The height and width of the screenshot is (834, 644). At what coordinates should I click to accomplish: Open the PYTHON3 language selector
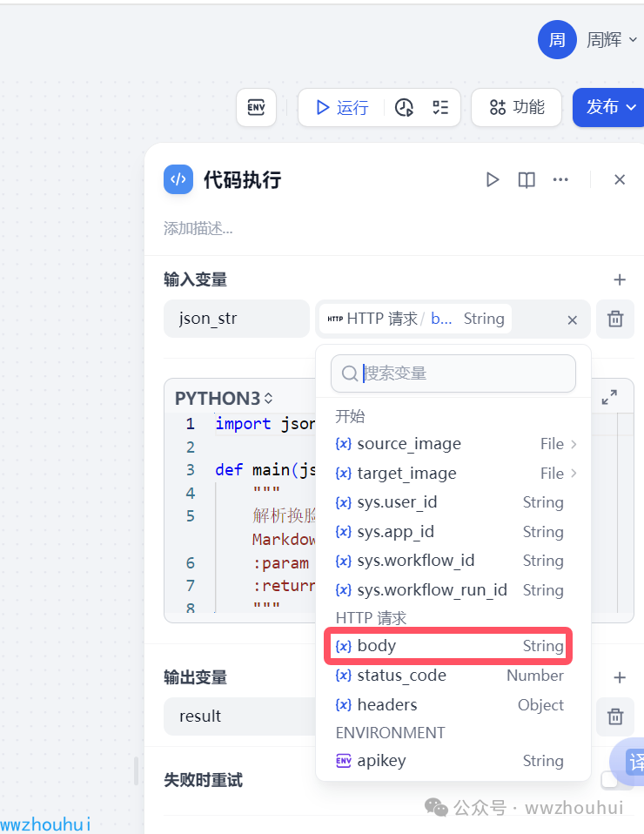click(224, 398)
